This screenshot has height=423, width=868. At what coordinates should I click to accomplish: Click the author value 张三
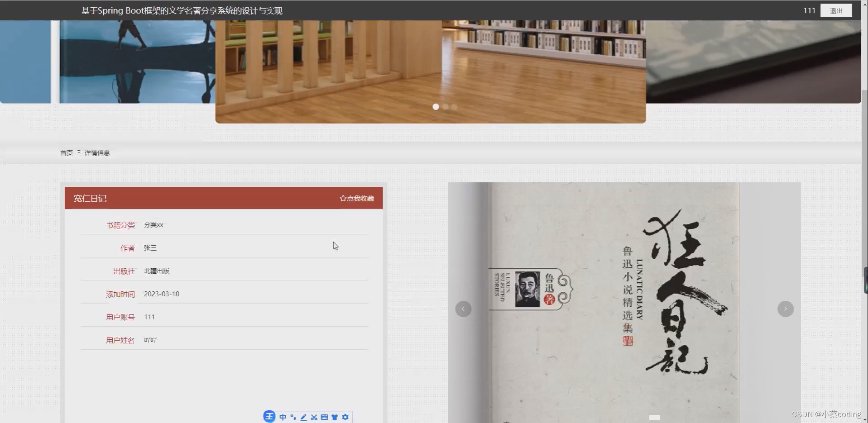[150, 248]
